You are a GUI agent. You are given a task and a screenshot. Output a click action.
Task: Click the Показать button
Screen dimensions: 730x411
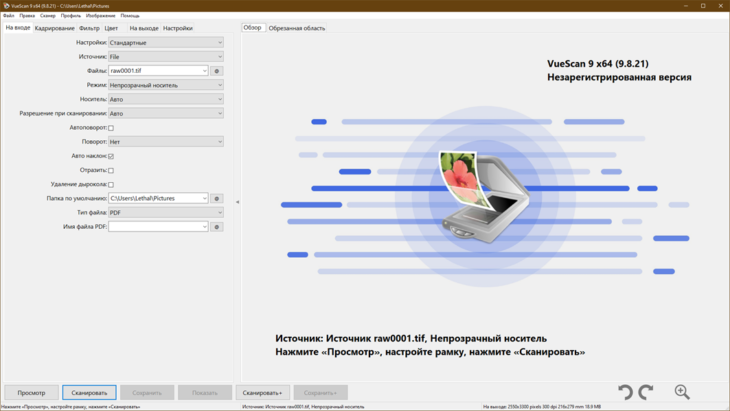point(205,393)
